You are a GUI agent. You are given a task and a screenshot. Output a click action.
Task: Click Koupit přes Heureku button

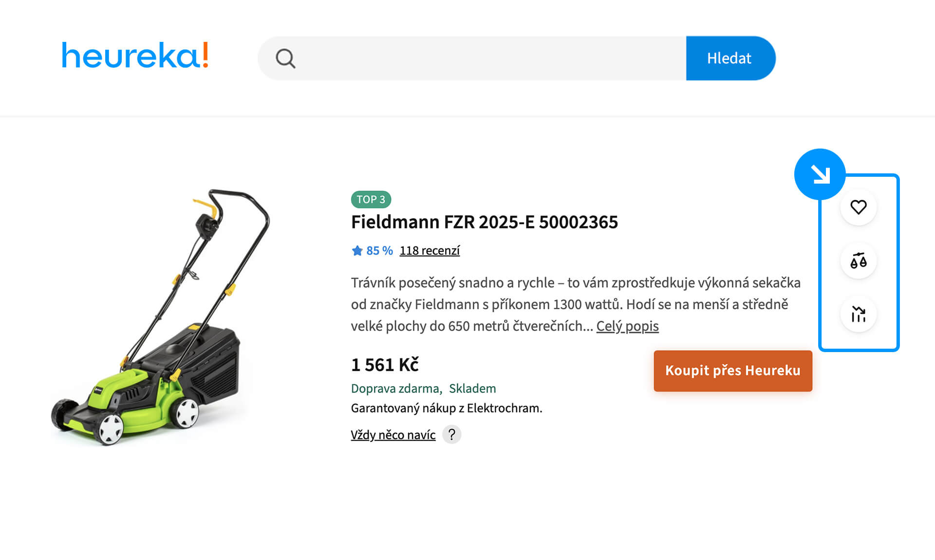tap(732, 371)
